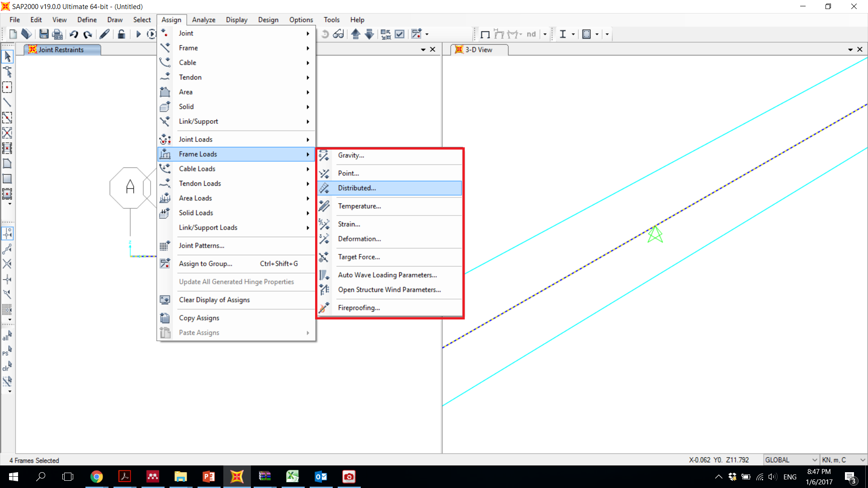Click the 3D glasses view icon

[x=338, y=34]
